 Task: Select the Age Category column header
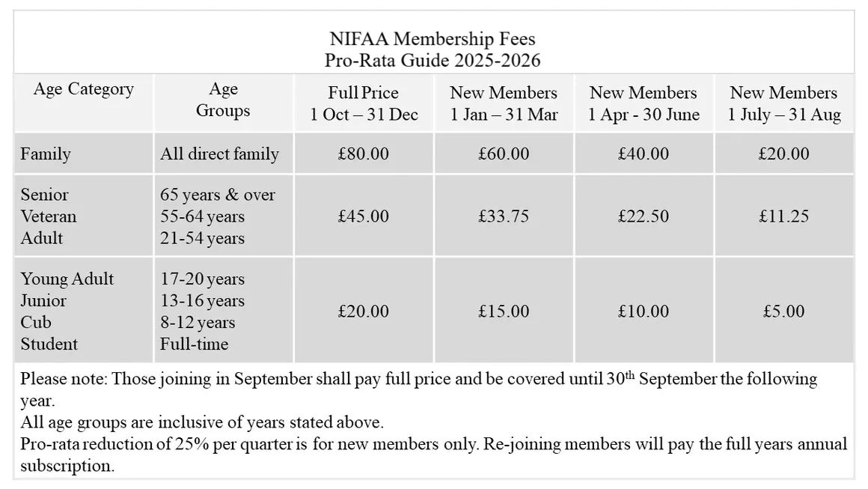(x=83, y=89)
